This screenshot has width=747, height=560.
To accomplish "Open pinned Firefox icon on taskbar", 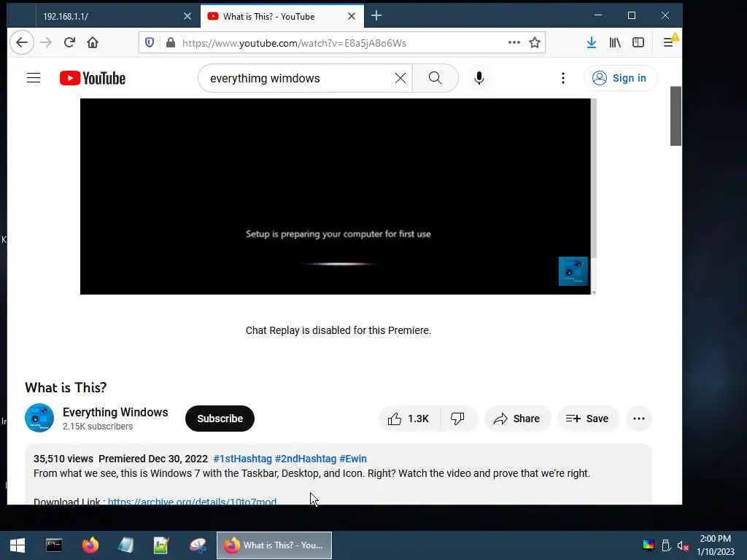I will (90, 545).
